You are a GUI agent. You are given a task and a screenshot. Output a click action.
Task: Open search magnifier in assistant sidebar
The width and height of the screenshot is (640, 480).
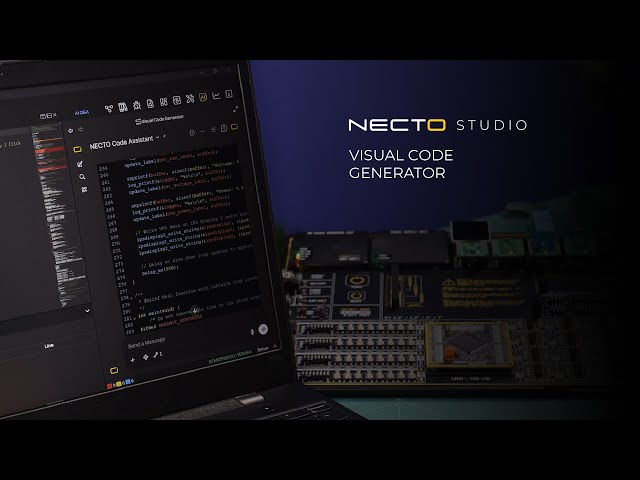point(82,177)
